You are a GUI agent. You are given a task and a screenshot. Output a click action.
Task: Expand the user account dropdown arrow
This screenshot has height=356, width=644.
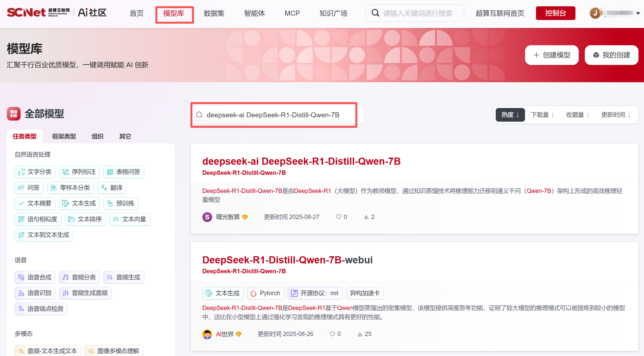(638, 13)
